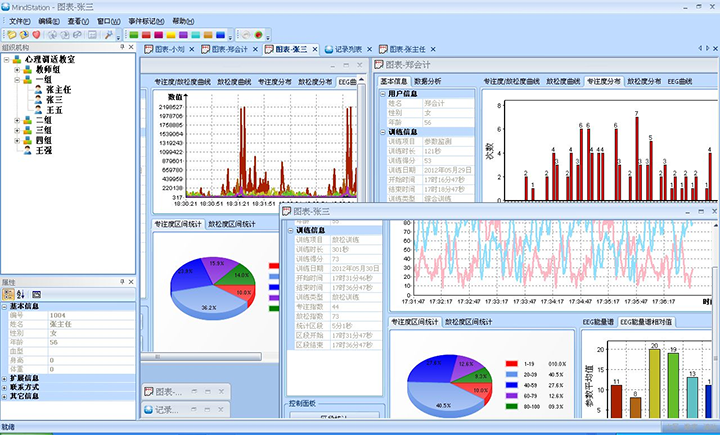720x435 pixels.
Task: Select 张三 in the organization tree
Action: 53,100
